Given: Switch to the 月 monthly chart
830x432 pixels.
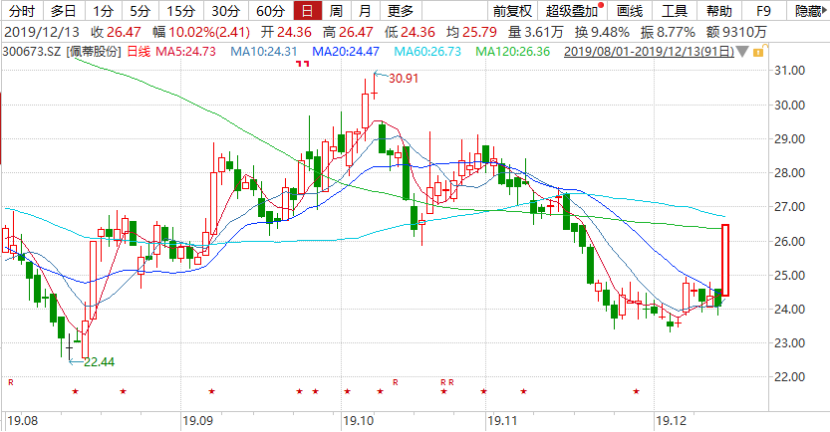Looking at the screenshot, I should [364, 11].
